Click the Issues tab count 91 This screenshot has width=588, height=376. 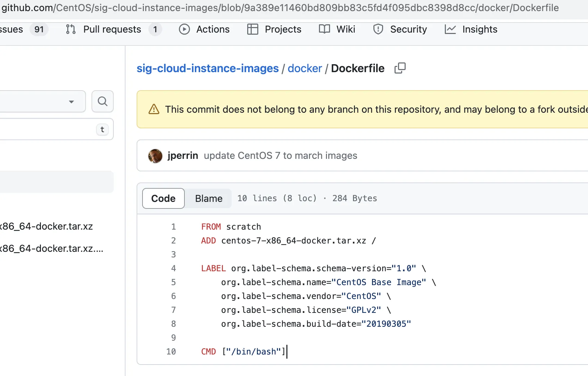pyautogui.click(x=39, y=29)
